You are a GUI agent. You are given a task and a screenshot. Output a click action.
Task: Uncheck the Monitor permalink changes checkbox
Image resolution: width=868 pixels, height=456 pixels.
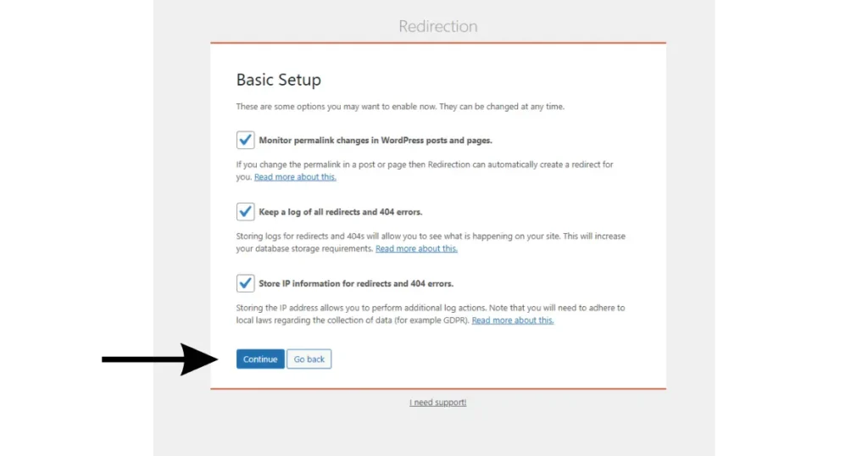point(246,140)
